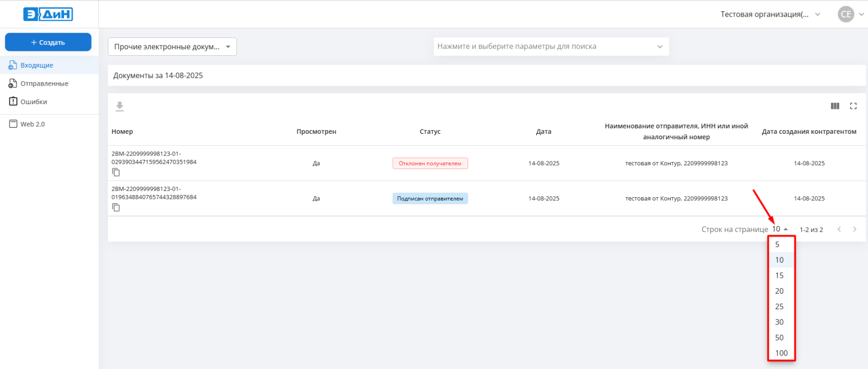868x369 pixels.
Task: Open the Отправленные folder
Action: click(44, 83)
